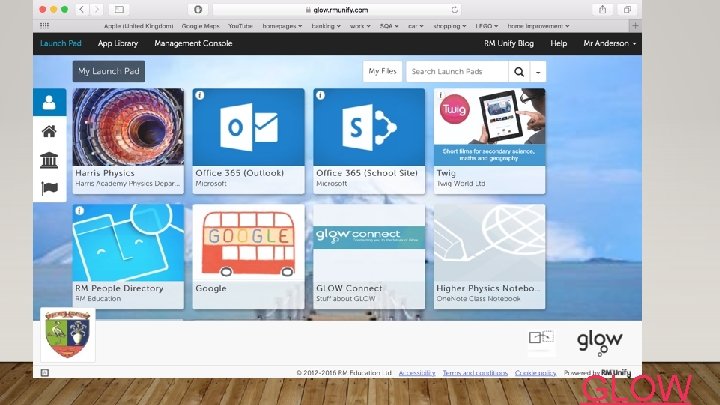
Task: Click Search Launch Pads field
Action: pyautogui.click(x=457, y=72)
